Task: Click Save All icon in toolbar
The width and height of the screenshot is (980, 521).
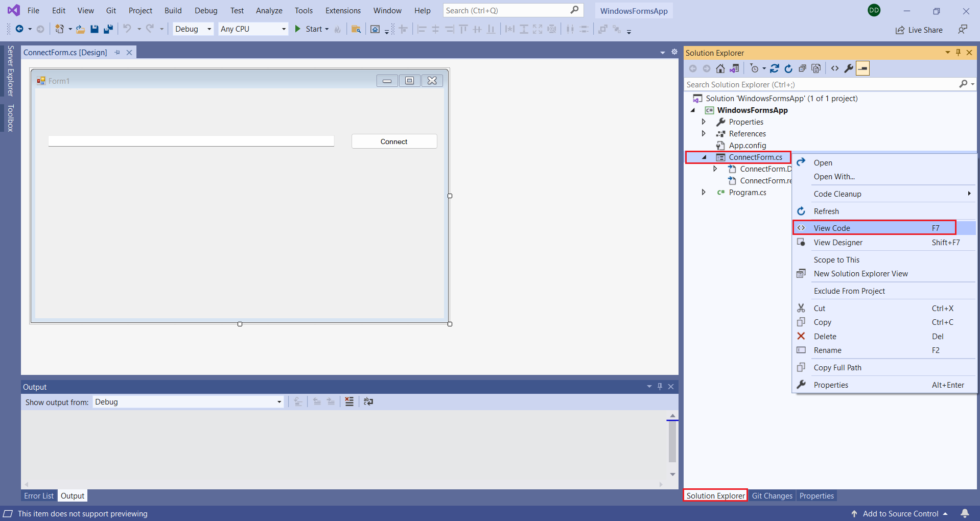Action: pos(108,29)
